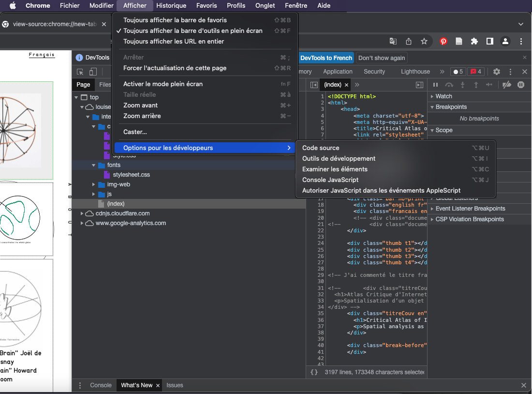Toggle the device toolbar icon
Viewport: 532px width, 394px height.
click(93, 72)
